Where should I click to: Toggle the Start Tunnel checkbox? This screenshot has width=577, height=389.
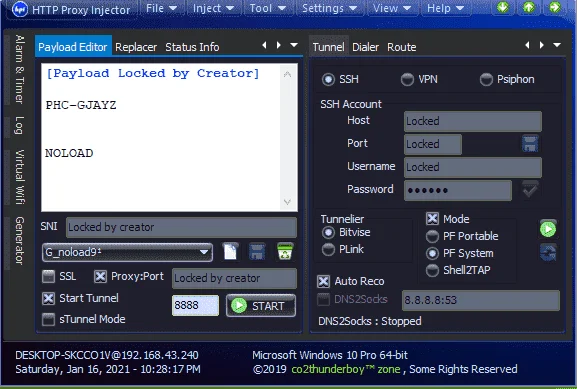pyautogui.click(x=48, y=298)
